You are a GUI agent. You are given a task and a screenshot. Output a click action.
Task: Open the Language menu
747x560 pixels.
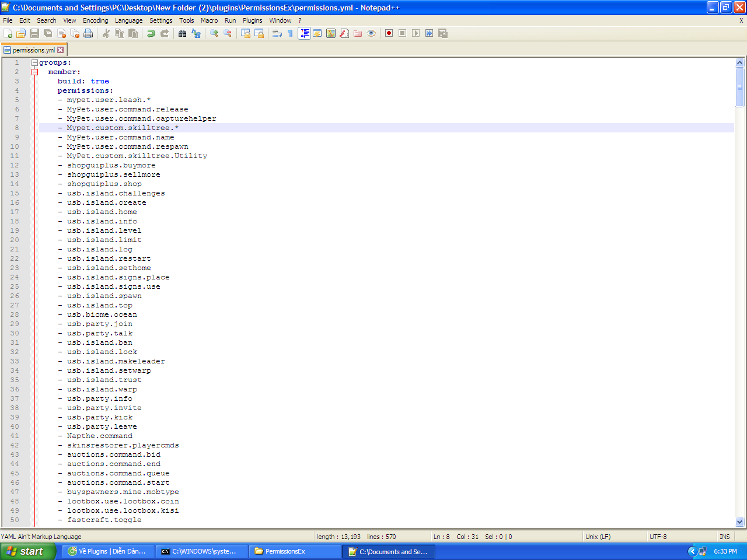[129, 20]
